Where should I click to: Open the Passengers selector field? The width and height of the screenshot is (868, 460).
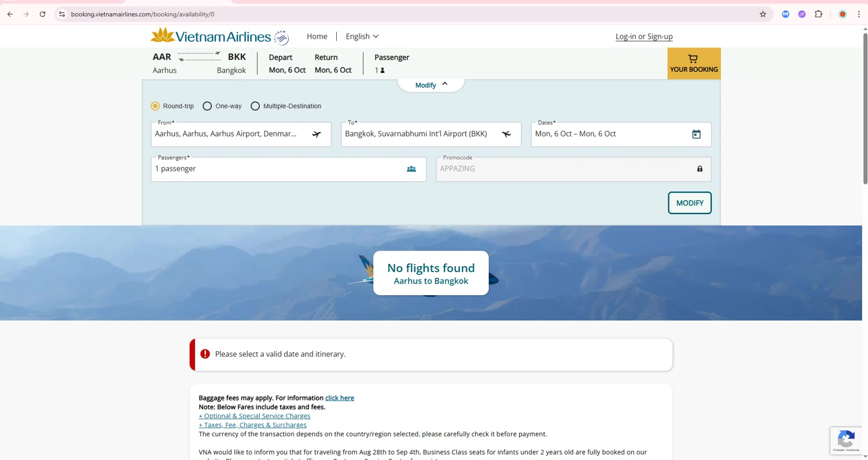tap(289, 169)
